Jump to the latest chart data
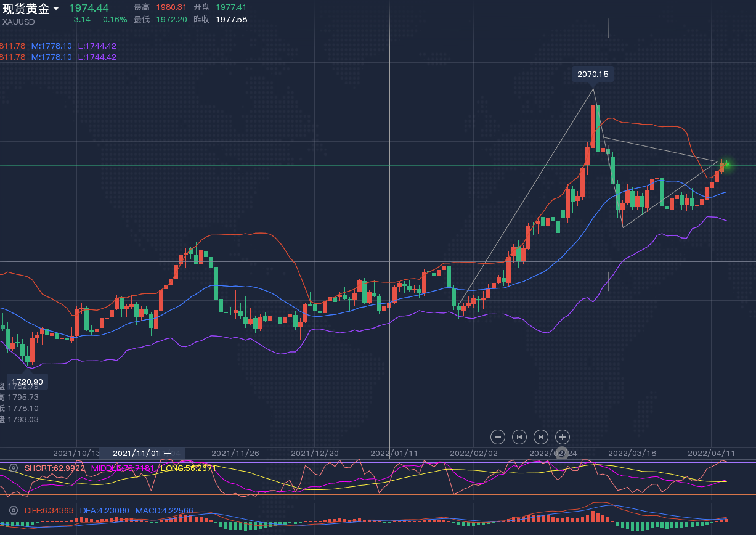This screenshot has width=756, height=535. 540,437
